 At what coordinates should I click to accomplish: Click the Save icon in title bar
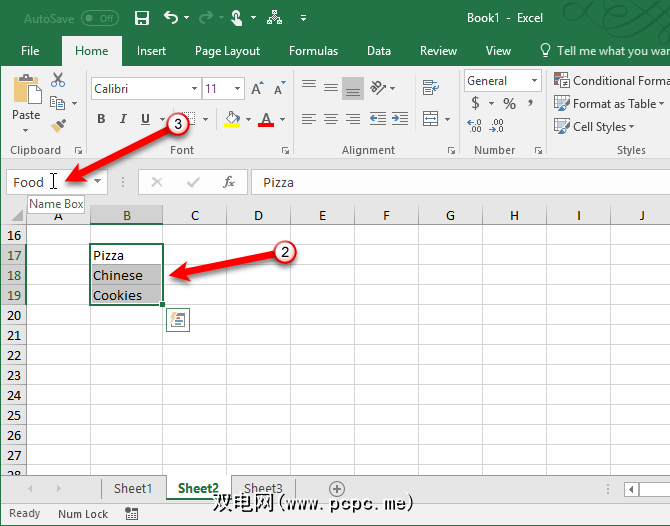(142, 18)
